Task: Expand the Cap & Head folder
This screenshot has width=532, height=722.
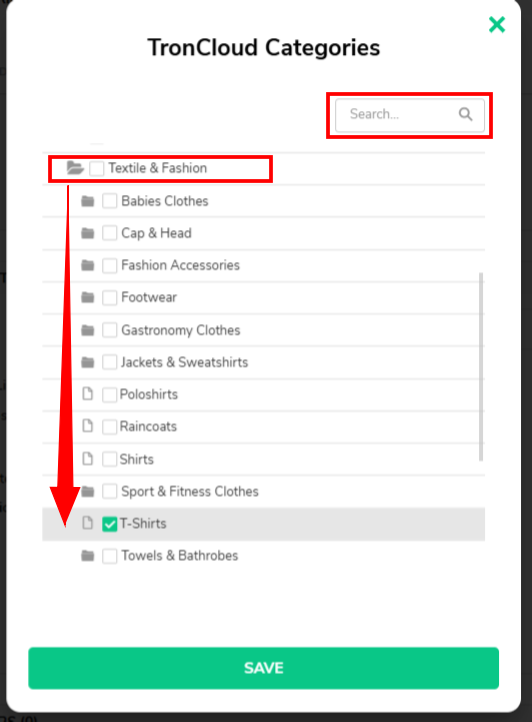Action: coord(88,233)
